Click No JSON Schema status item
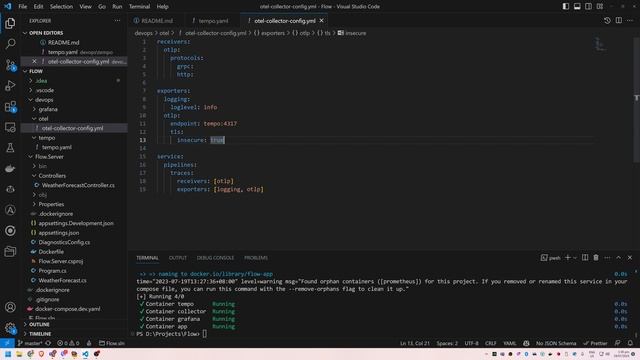Image resolution: width=640 pixels, height=360 pixels. click(x=556, y=343)
